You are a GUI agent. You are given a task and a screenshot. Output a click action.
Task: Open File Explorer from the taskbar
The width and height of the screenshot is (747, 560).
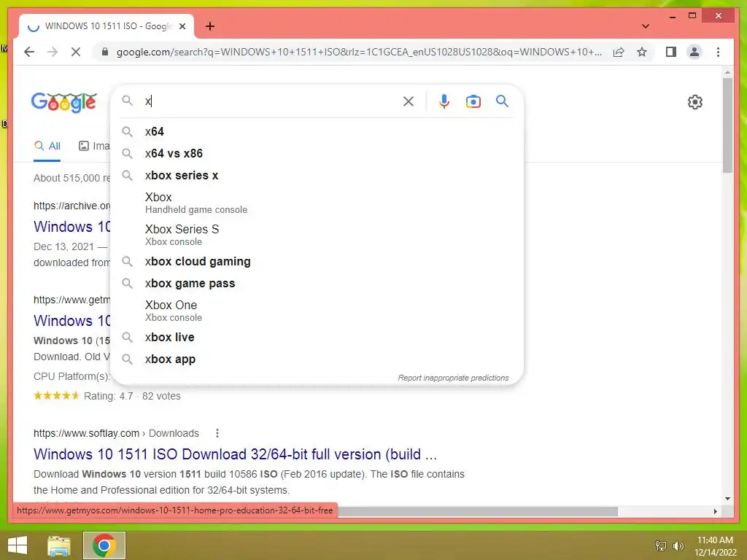[x=59, y=545]
